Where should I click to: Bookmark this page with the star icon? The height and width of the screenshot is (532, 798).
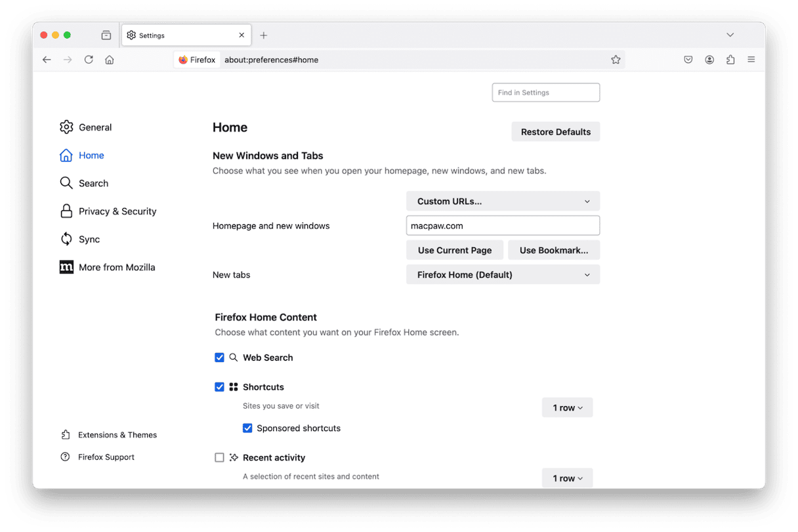616,60
